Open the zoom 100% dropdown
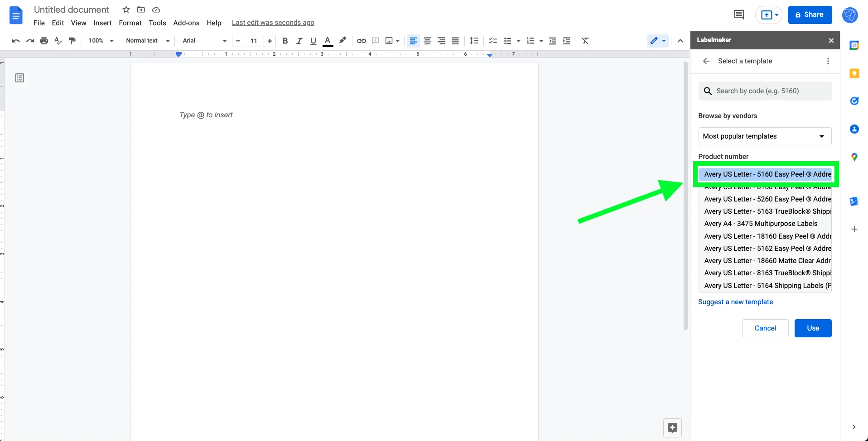 (101, 41)
